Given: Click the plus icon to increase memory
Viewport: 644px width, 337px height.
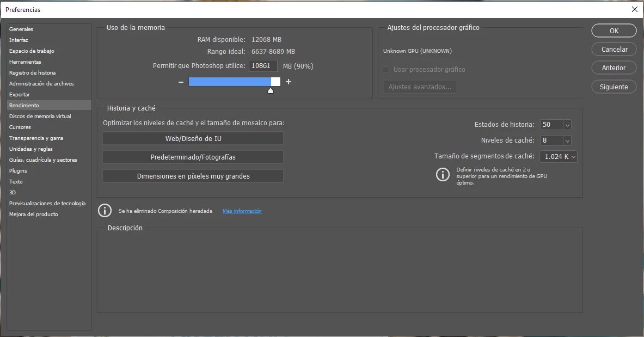Looking at the screenshot, I should tap(289, 82).
